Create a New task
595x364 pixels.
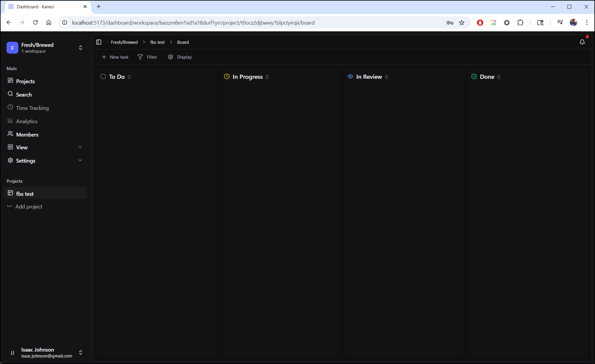pos(115,57)
